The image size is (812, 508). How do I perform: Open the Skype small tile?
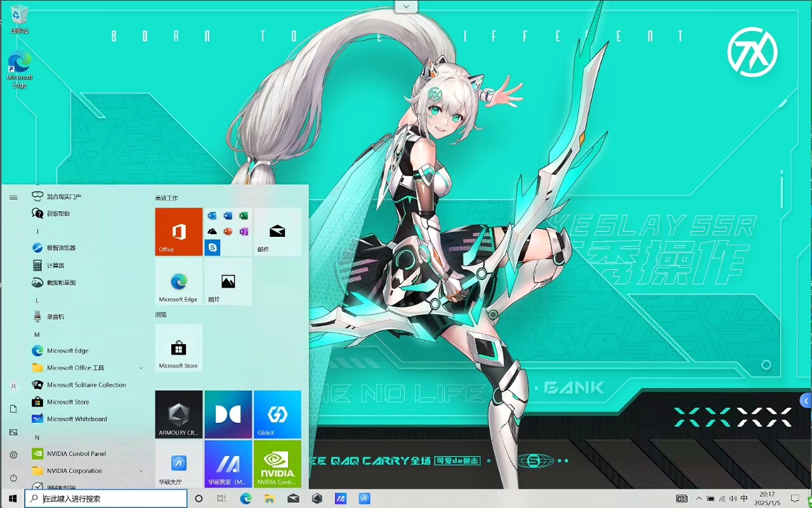tap(212, 247)
